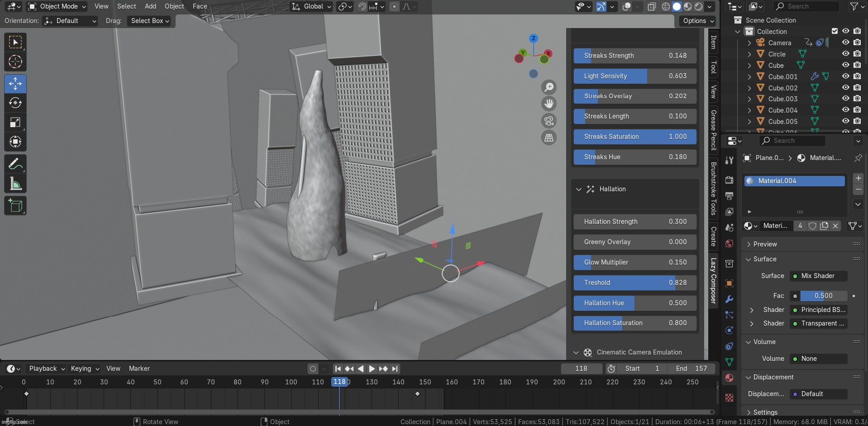
Task: Open the Add menu in header
Action: [x=150, y=6]
